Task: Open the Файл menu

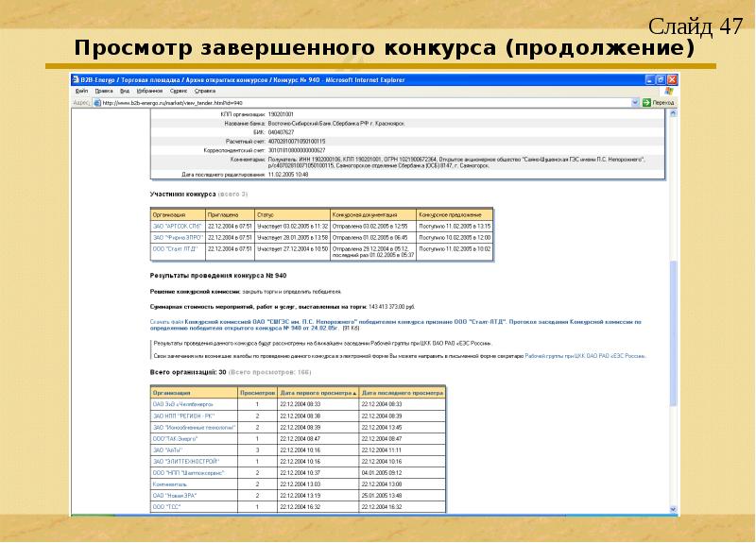Action: pyautogui.click(x=81, y=92)
